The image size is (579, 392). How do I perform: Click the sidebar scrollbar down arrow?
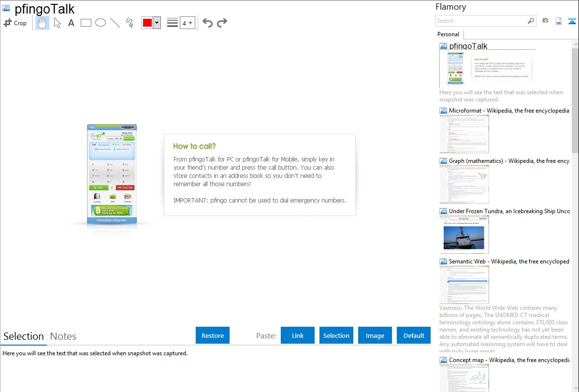click(576, 388)
